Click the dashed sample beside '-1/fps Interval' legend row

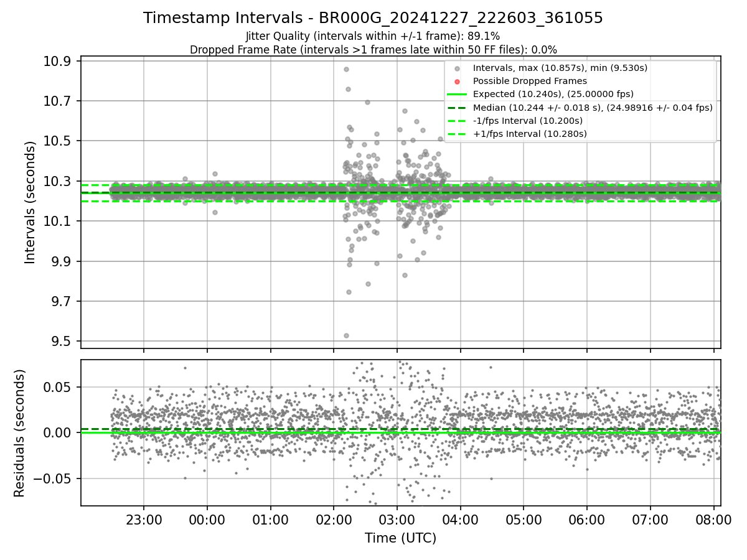(x=457, y=121)
